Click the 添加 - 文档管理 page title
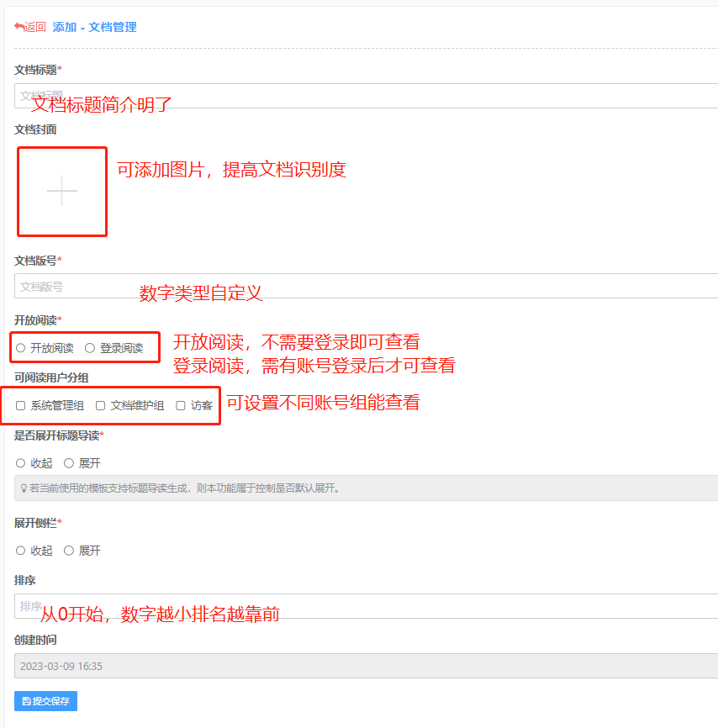This screenshot has height=728, width=718. tap(94, 27)
